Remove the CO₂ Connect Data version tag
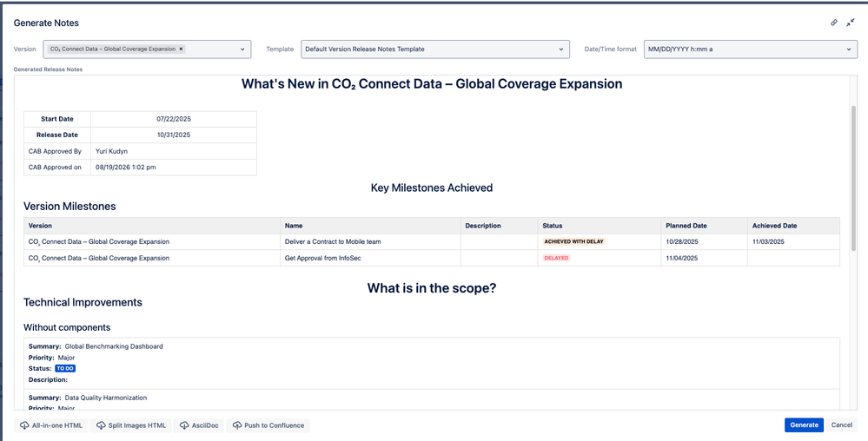This screenshot has width=868, height=441. click(x=181, y=49)
